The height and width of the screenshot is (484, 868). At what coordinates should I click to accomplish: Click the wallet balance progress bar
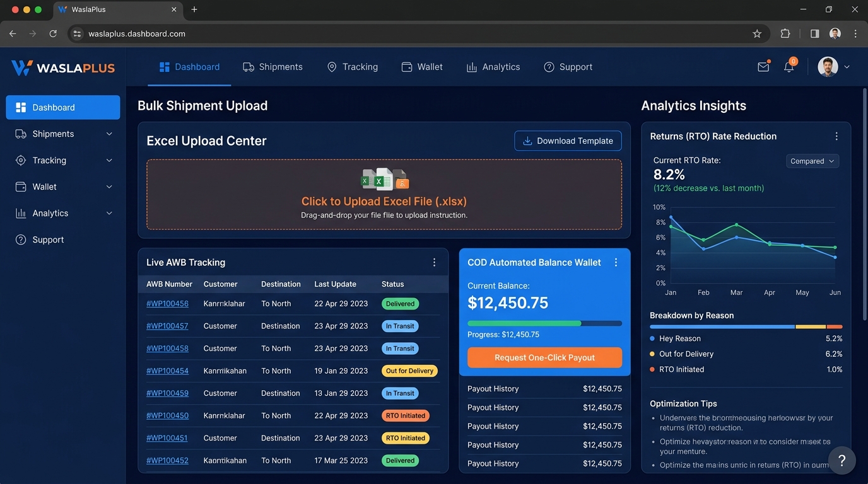click(544, 323)
